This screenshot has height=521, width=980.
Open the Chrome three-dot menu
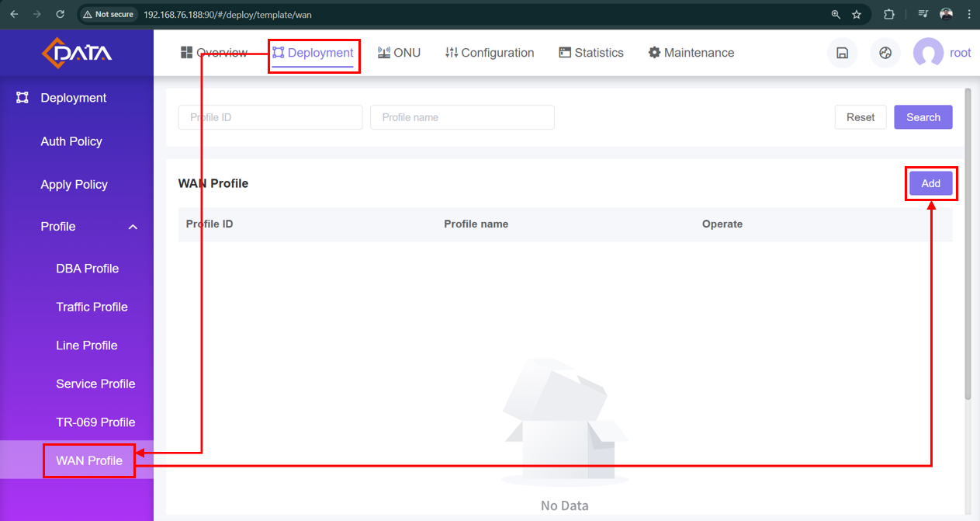click(968, 14)
